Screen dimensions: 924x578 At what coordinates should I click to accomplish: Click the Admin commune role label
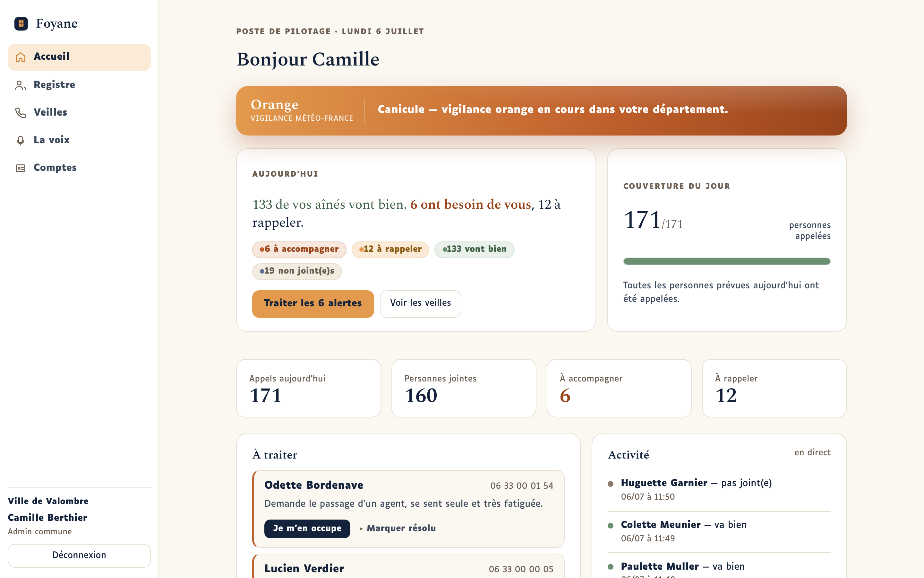coord(40,532)
